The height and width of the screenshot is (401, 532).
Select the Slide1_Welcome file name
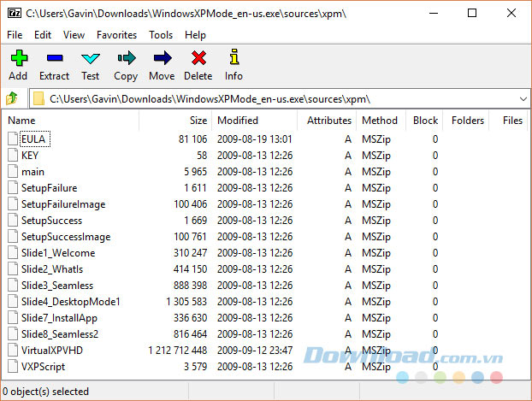click(58, 253)
